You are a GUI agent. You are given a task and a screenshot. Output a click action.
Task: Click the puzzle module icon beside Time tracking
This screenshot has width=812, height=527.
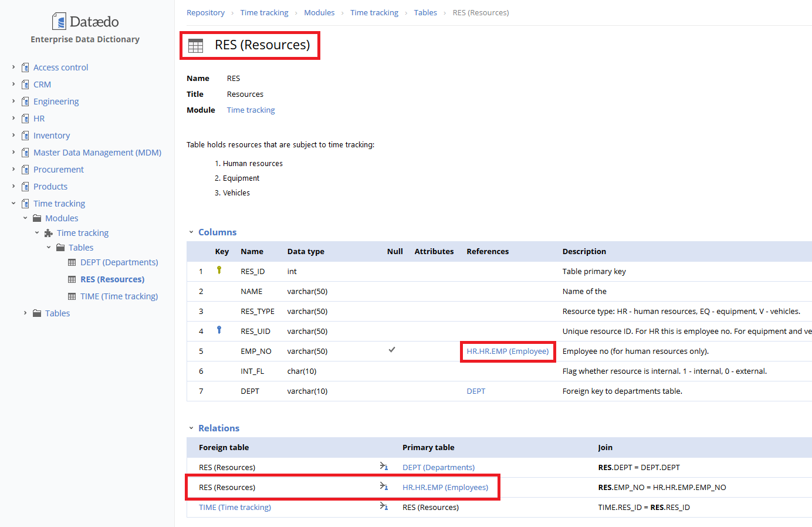coord(49,233)
